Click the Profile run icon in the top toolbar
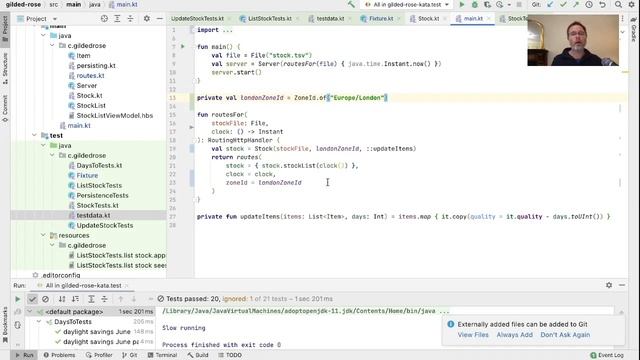 [x=500, y=4]
